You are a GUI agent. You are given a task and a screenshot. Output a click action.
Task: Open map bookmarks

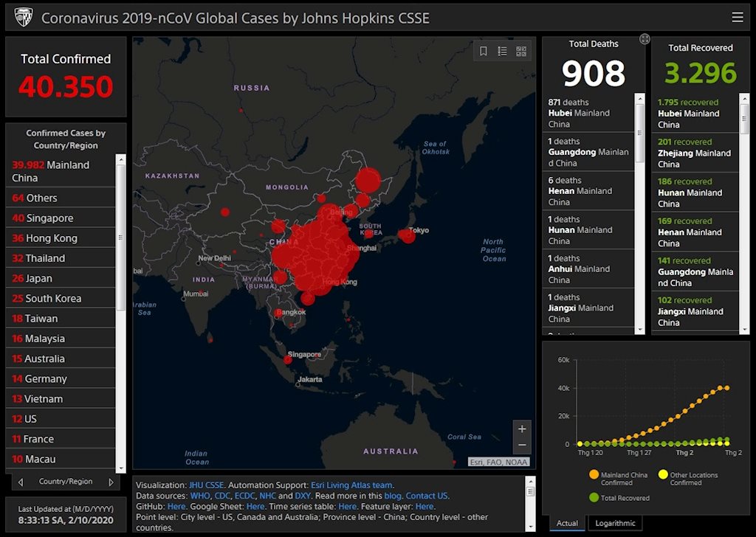point(484,52)
